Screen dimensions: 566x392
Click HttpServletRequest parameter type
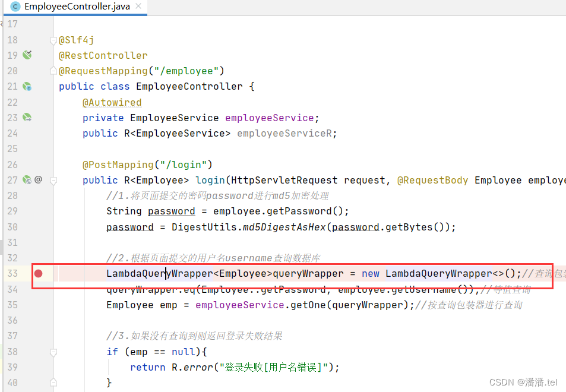click(x=284, y=180)
